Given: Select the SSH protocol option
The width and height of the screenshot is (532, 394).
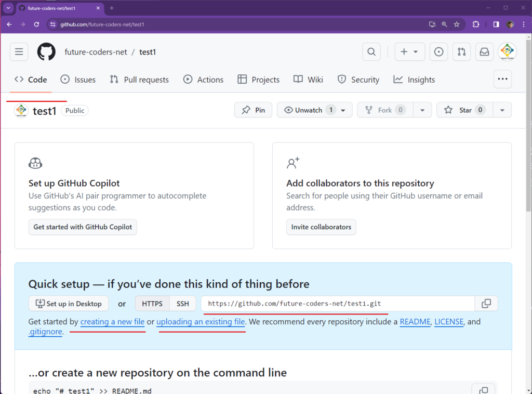Looking at the screenshot, I should point(182,304).
